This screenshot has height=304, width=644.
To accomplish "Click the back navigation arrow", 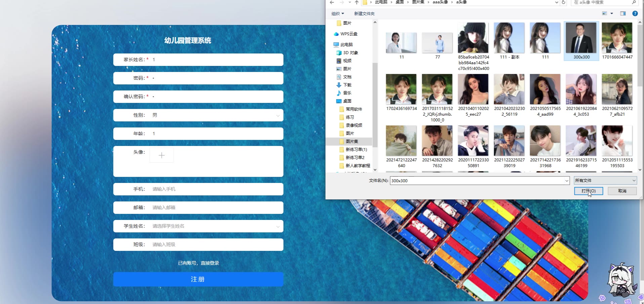I will 332,2.
